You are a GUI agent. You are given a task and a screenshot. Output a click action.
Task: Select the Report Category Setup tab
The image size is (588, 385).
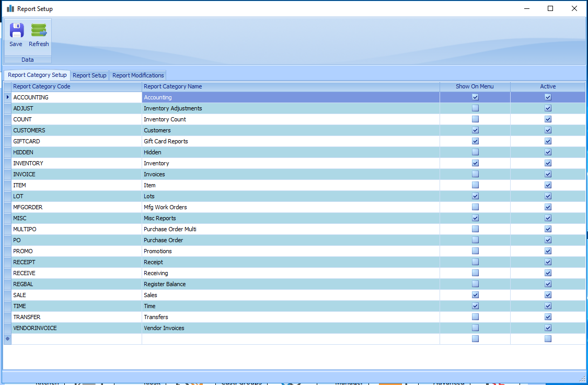37,75
